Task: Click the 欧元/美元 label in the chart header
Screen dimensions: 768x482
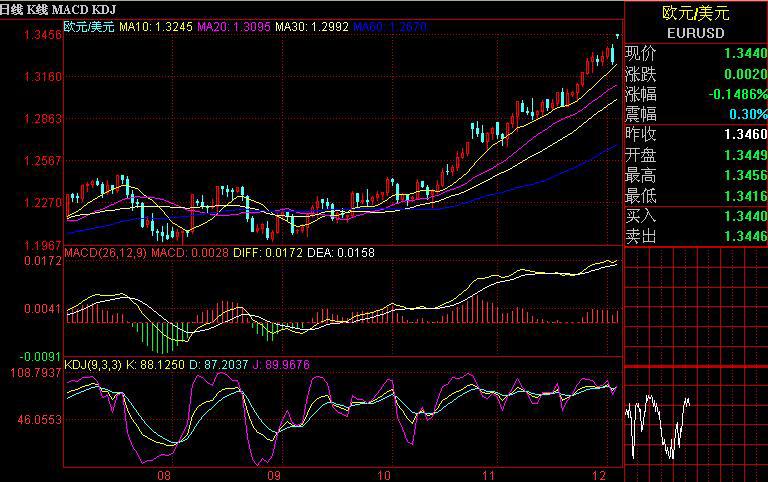Action: tap(89, 26)
